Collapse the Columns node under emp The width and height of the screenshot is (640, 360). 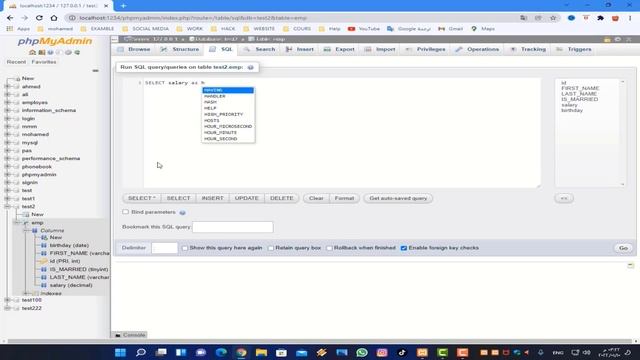click(x=25, y=231)
